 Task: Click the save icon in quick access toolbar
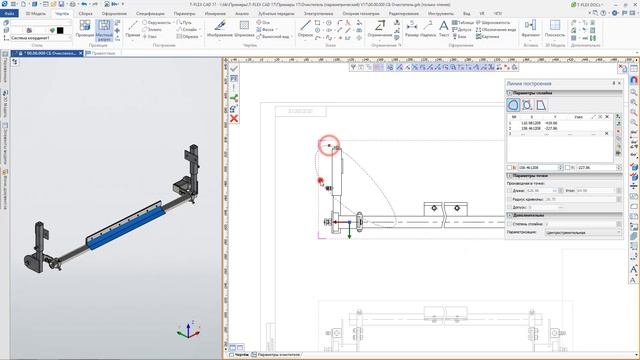pyautogui.click(x=61, y=4)
